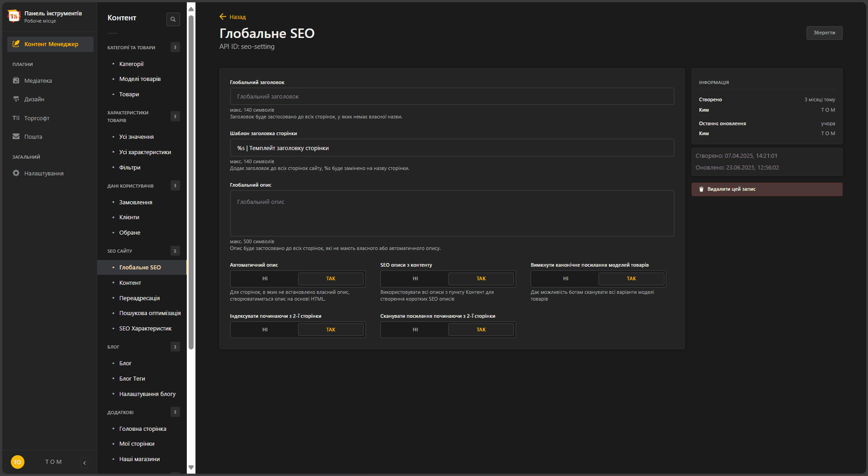The height and width of the screenshot is (476, 868).
Task: Click the Дизайн paint roller icon
Action: [x=16, y=99]
